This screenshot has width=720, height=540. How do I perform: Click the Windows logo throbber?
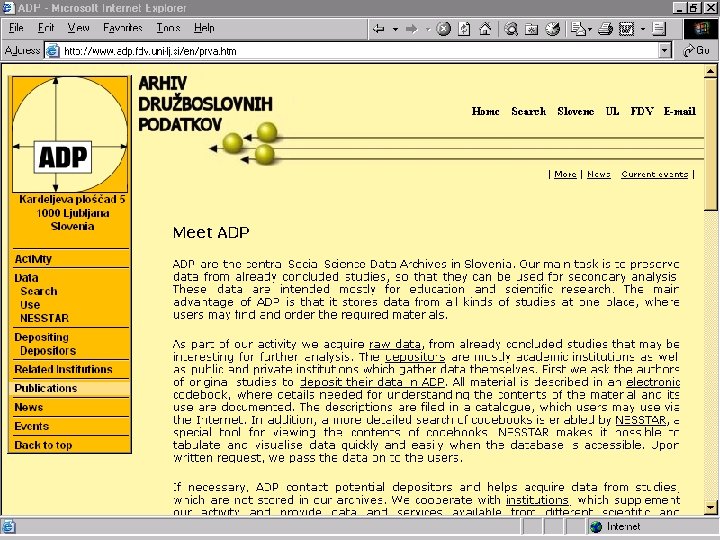[x=701, y=28]
